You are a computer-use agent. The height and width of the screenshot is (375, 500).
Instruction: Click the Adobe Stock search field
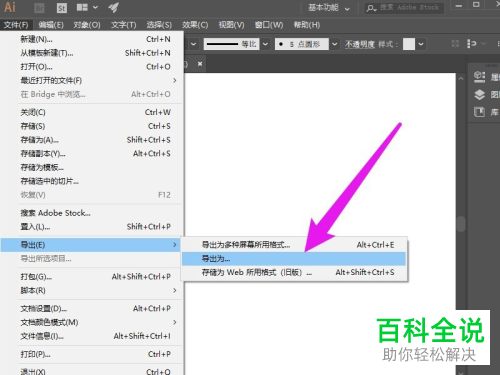(404, 8)
